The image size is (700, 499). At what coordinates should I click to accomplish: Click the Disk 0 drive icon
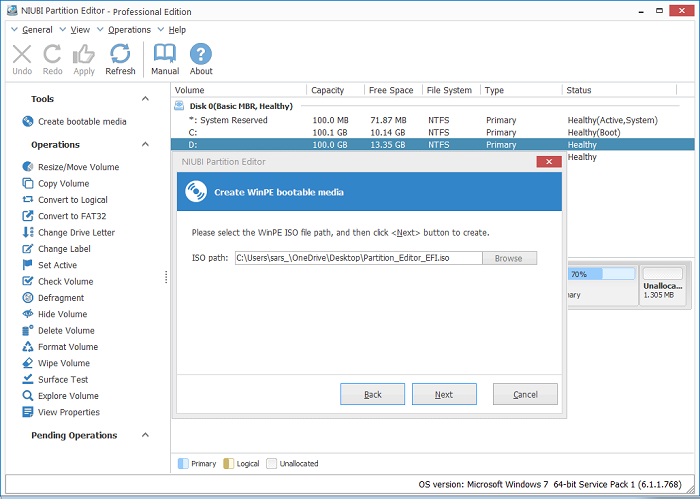179,106
